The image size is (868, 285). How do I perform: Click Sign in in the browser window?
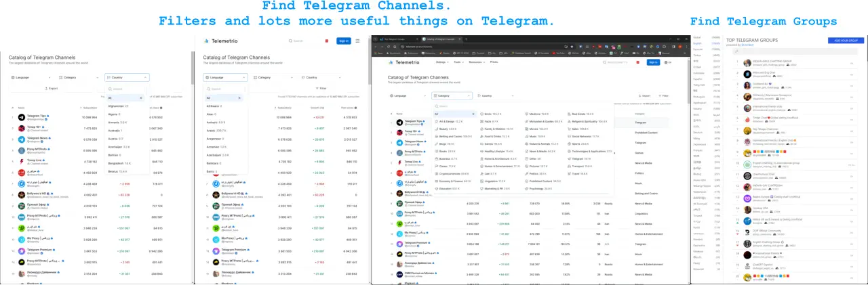coord(653,62)
